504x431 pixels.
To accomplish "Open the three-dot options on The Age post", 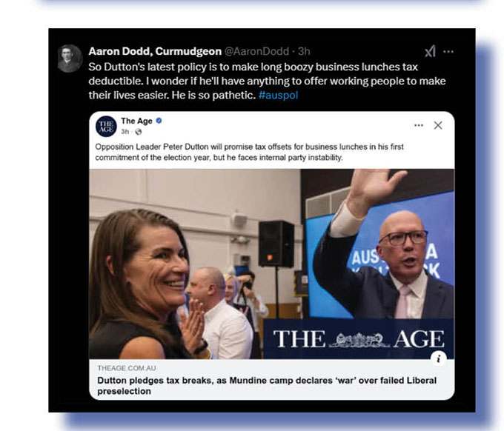I will pyautogui.click(x=419, y=125).
